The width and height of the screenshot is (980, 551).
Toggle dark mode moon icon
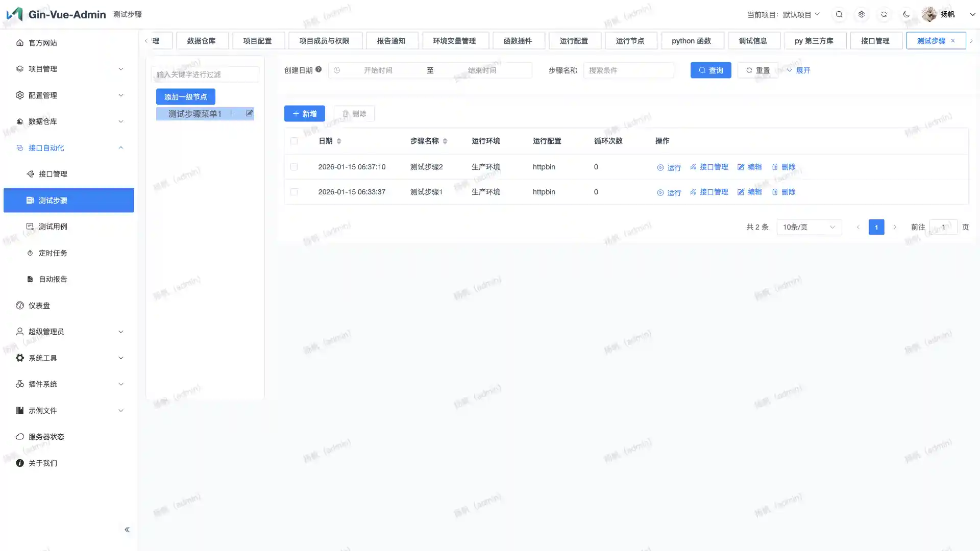pyautogui.click(x=906, y=14)
